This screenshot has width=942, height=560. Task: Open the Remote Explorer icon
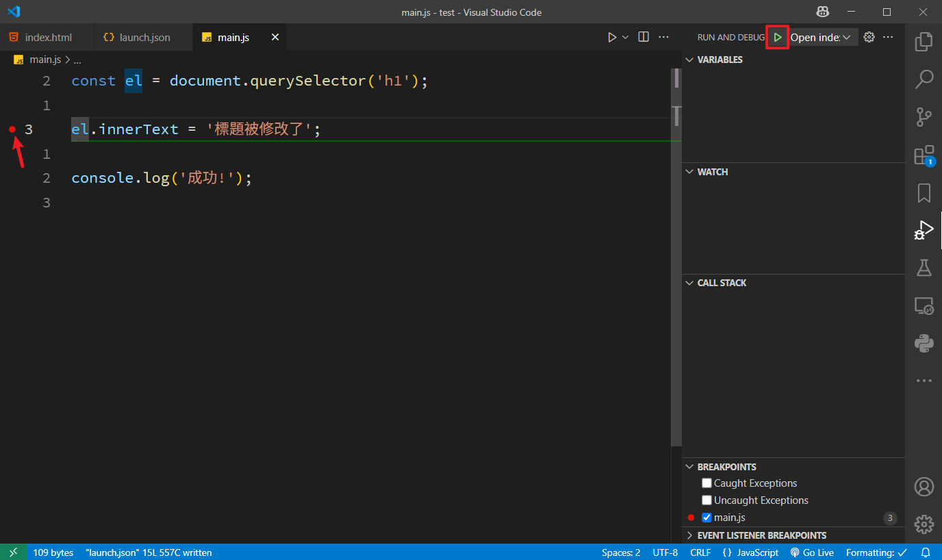click(x=924, y=305)
